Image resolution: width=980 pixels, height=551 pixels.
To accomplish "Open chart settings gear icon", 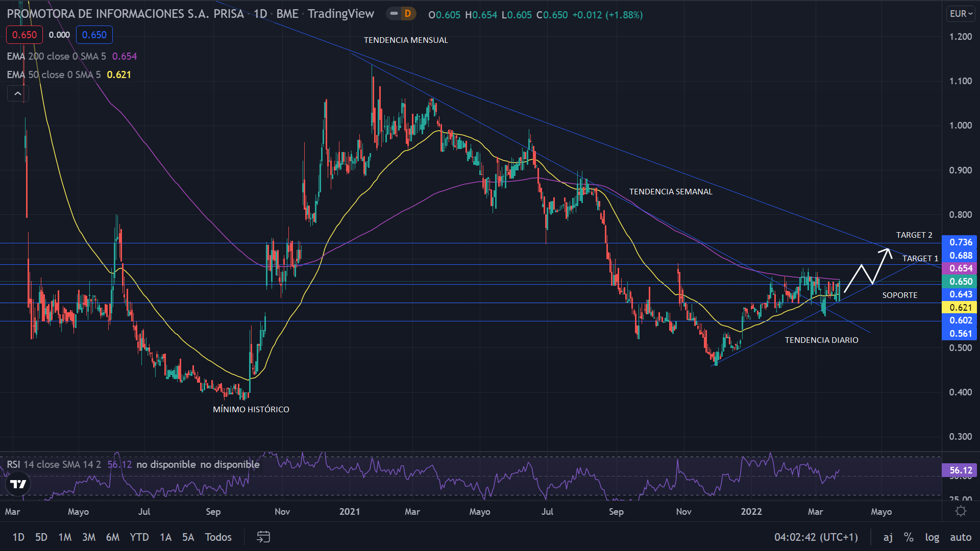I will [x=961, y=511].
